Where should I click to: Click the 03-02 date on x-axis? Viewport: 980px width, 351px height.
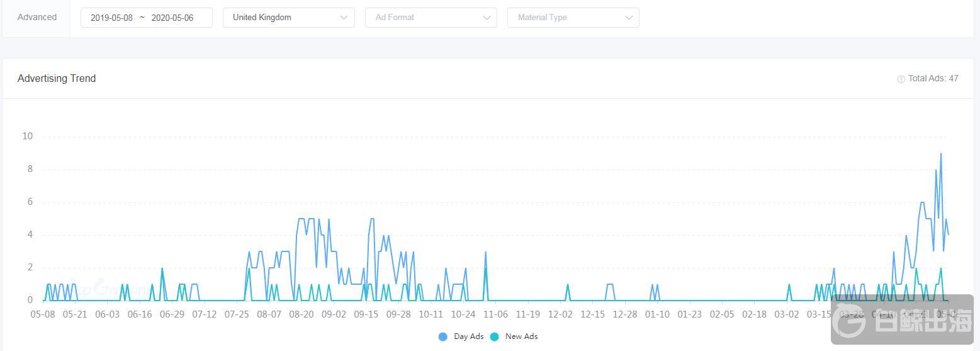786,314
